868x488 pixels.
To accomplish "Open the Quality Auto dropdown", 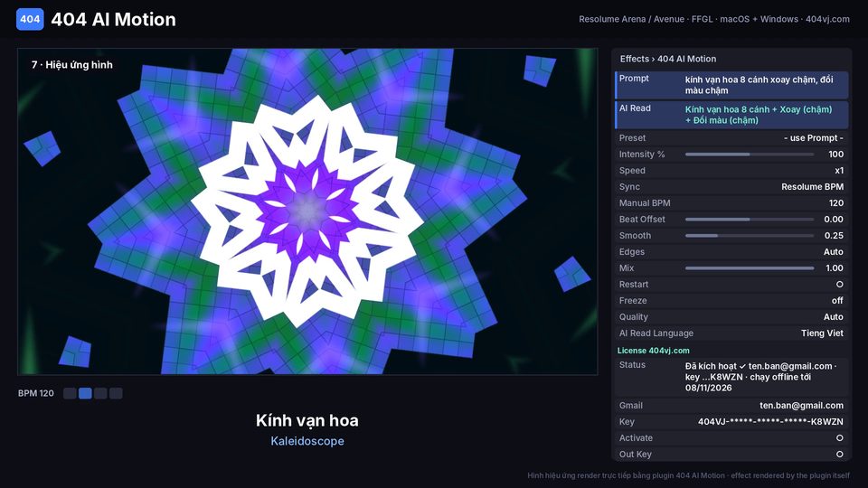I will (731, 317).
